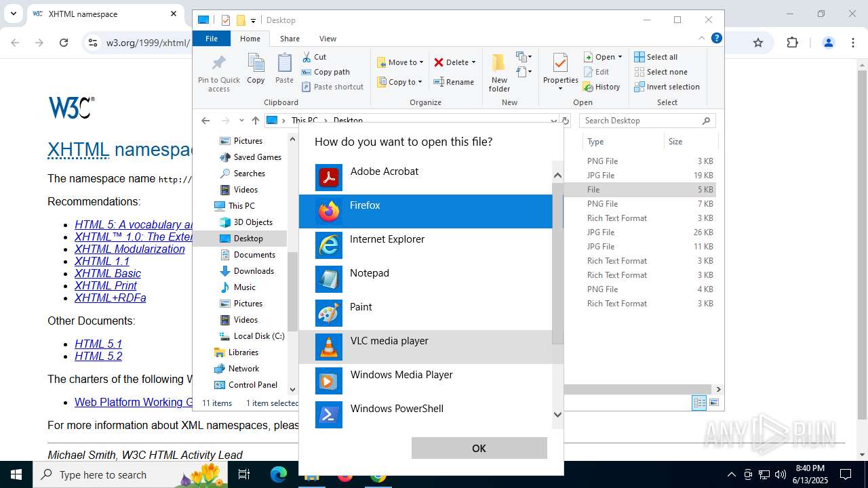Viewport: 868px width, 488px height.
Task: Click Rename in Organize group
Action: coord(454,82)
